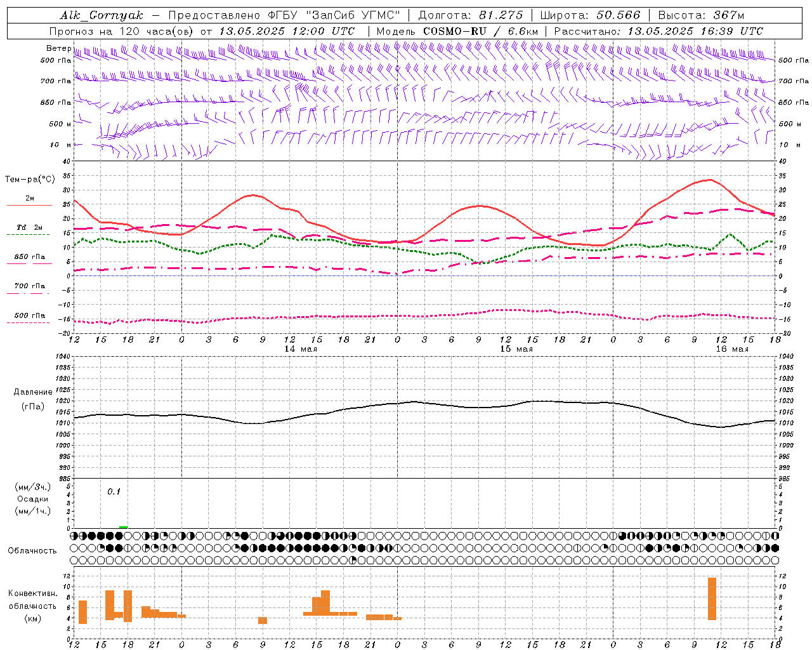The width and height of the screenshot is (812, 650).
Task: Click the 'Долгота: 81.275' value
Action: point(471,15)
